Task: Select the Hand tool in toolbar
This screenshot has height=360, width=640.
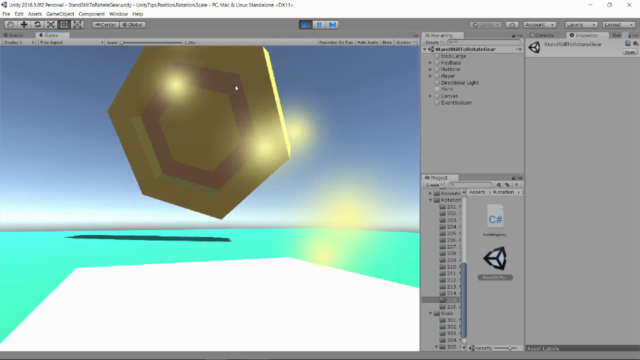Action: pyautogui.click(x=11, y=25)
